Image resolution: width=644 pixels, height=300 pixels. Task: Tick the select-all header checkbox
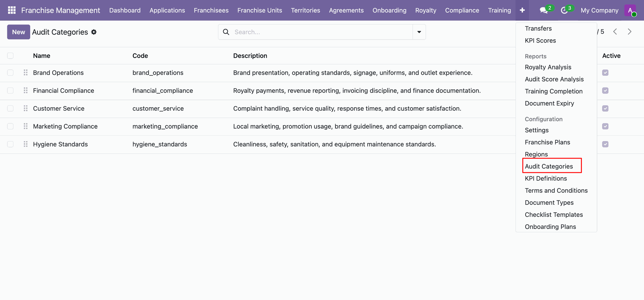pyautogui.click(x=10, y=56)
